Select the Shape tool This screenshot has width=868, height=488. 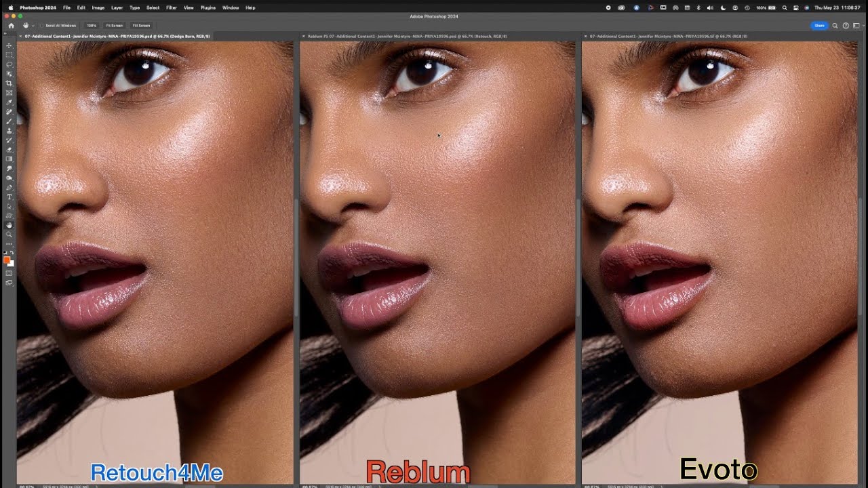pyautogui.click(x=9, y=216)
